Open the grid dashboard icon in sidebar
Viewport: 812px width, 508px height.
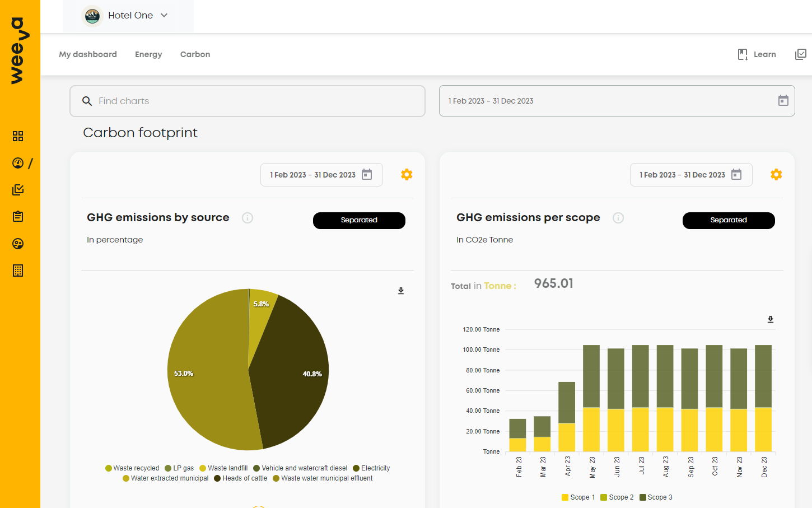(18, 136)
